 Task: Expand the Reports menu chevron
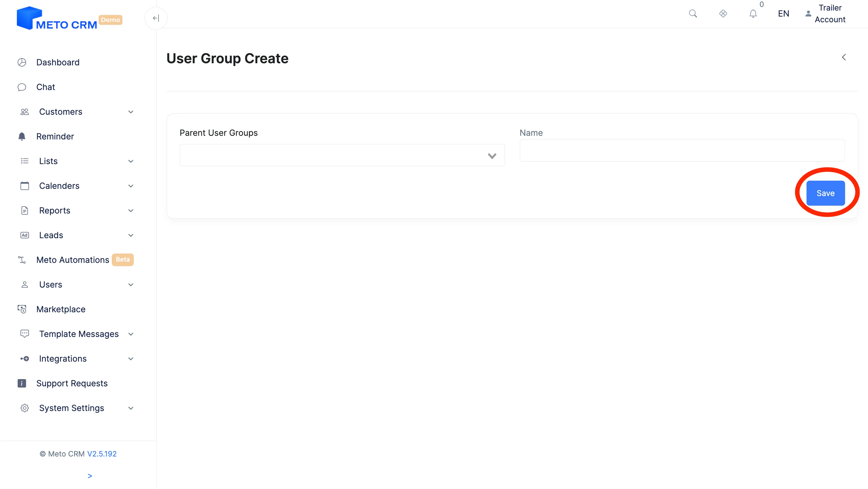[x=131, y=211]
